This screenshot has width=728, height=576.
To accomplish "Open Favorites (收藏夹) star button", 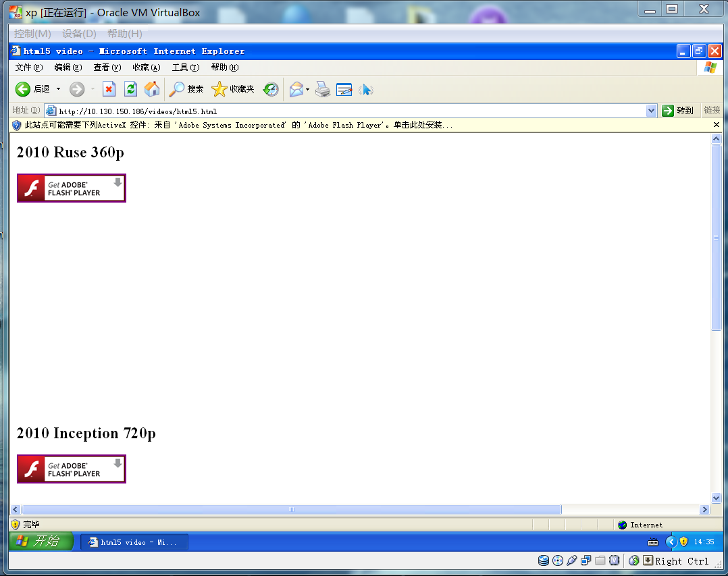I will [232, 89].
